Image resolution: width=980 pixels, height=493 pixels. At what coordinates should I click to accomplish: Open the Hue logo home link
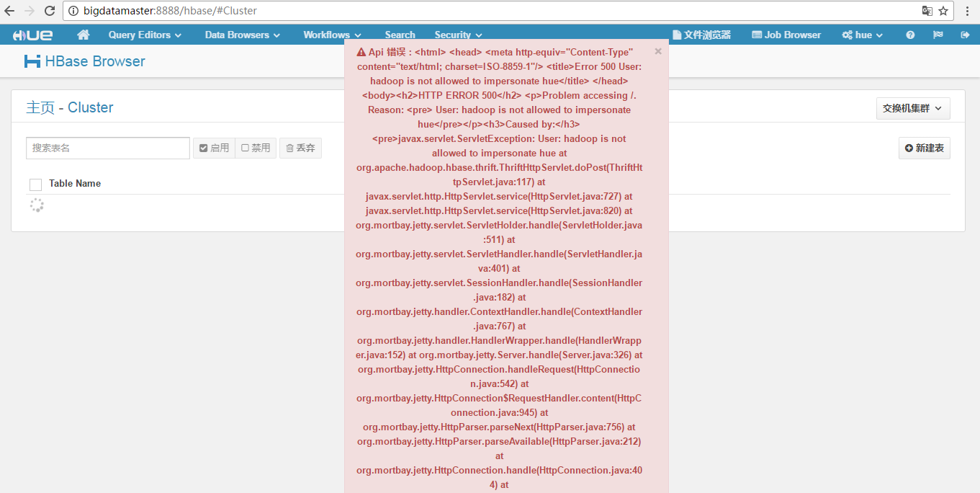pos(33,35)
